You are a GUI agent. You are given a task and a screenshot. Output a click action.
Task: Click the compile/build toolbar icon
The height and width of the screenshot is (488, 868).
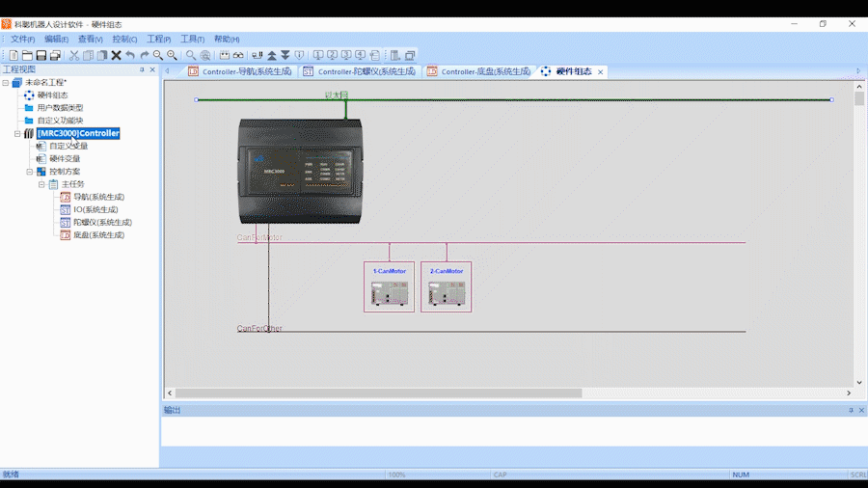coord(224,55)
